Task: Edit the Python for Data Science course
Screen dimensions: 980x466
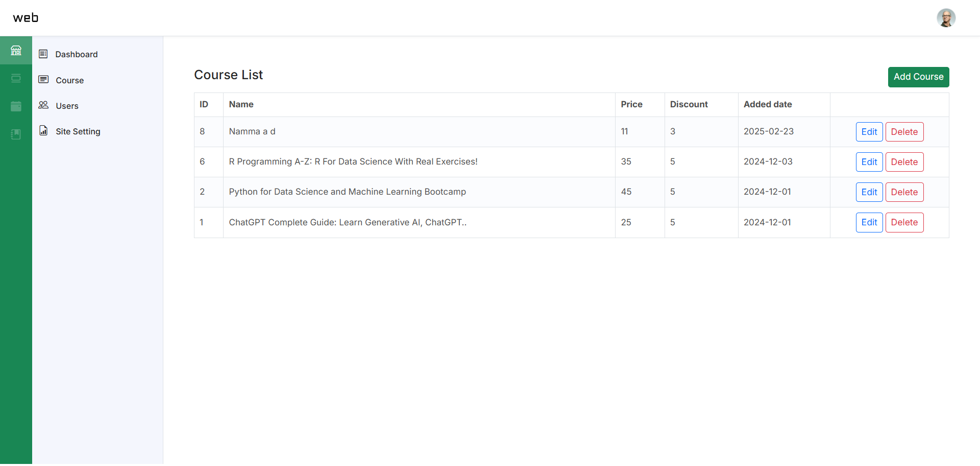Action: coord(869,192)
